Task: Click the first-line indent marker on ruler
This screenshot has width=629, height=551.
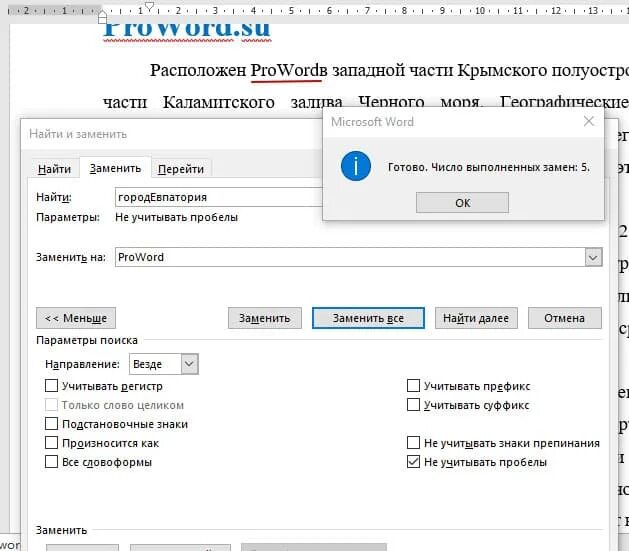Action: click(x=149, y=6)
